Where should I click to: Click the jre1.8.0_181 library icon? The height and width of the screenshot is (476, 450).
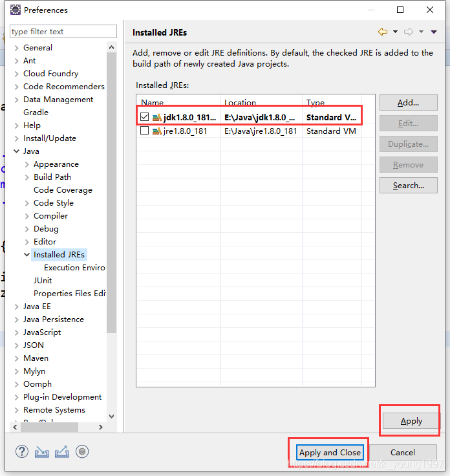[x=157, y=131]
